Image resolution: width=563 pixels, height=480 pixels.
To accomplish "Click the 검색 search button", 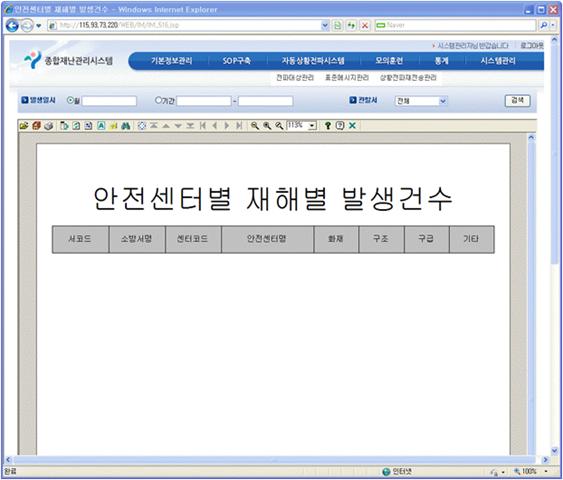I will [517, 101].
